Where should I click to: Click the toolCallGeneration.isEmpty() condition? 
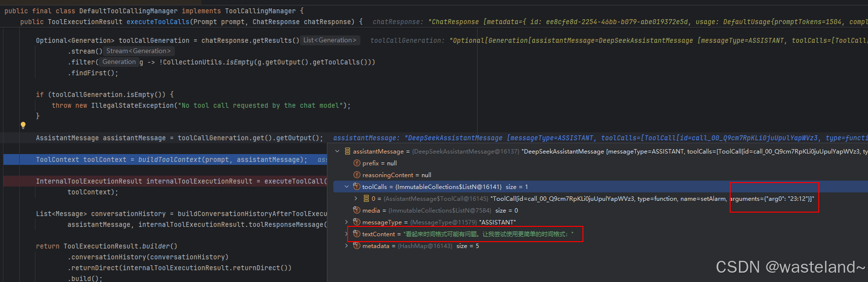point(109,94)
